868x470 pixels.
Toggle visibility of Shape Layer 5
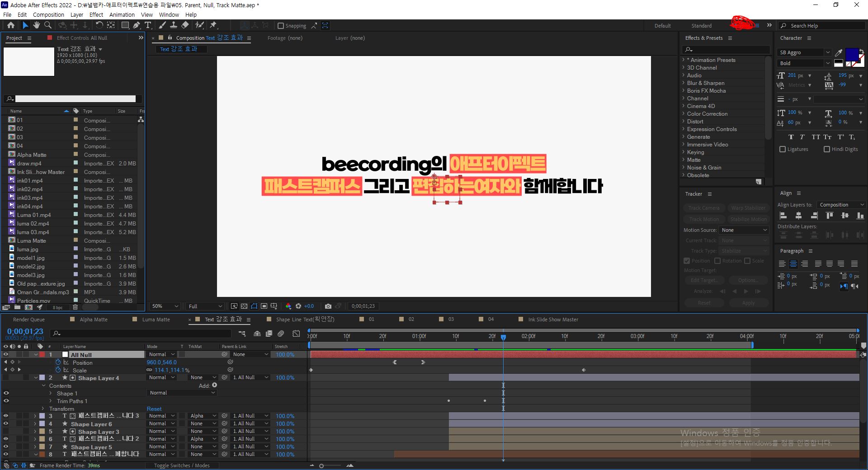[6, 446]
